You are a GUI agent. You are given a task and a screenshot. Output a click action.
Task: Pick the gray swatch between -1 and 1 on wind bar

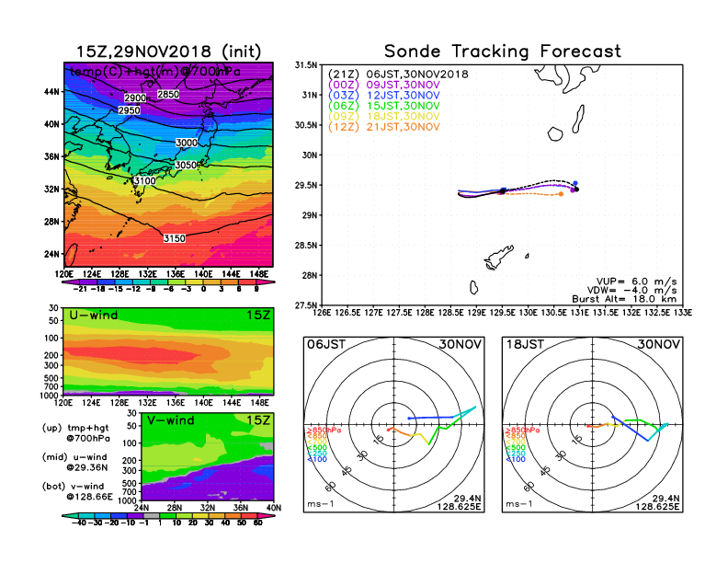[x=152, y=515]
